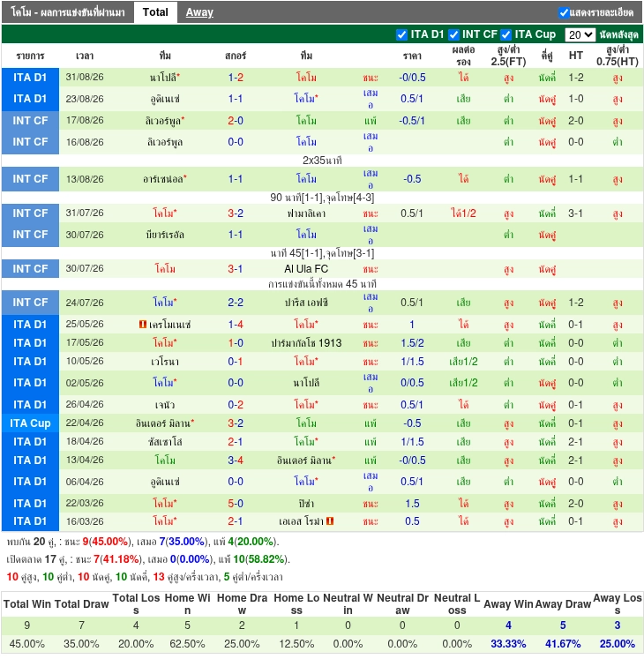This screenshot has width=644, height=659.
Task: Open the 20 matches count dropdown
Action: 580,35
